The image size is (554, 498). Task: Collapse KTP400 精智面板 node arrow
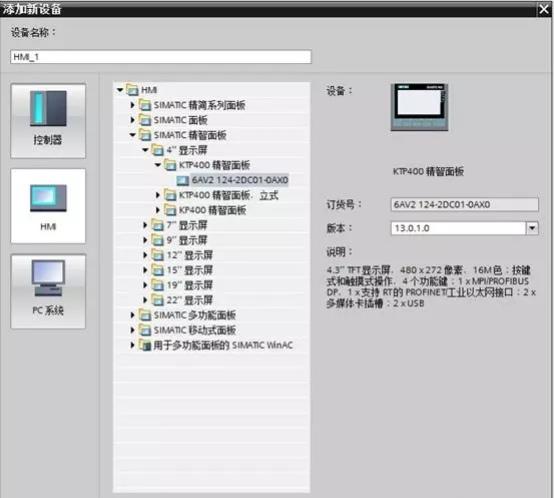[158, 165]
